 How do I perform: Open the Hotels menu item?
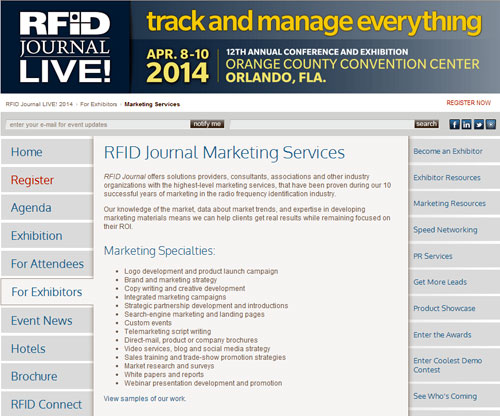pos(47,349)
